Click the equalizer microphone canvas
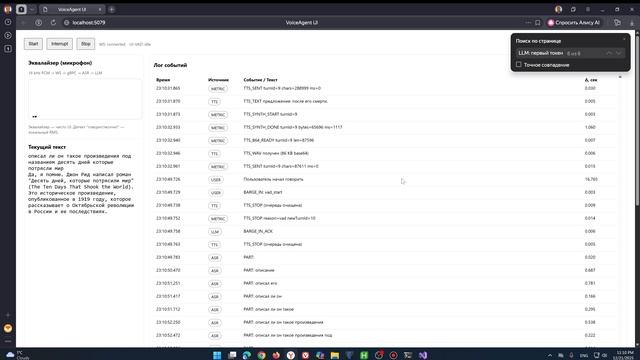This screenshot has height=360, width=640. click(85, 99)
